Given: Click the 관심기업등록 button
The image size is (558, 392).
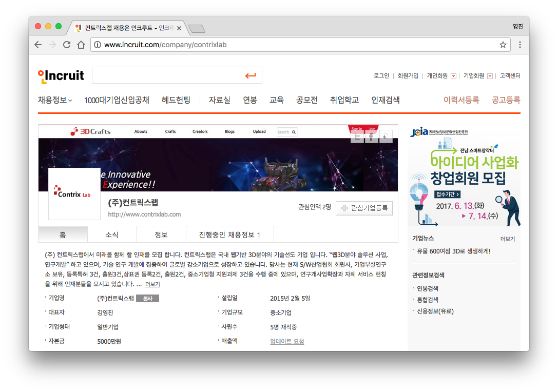Looking at the screenshot, I should pyautogui.click(x=364, y=208).
